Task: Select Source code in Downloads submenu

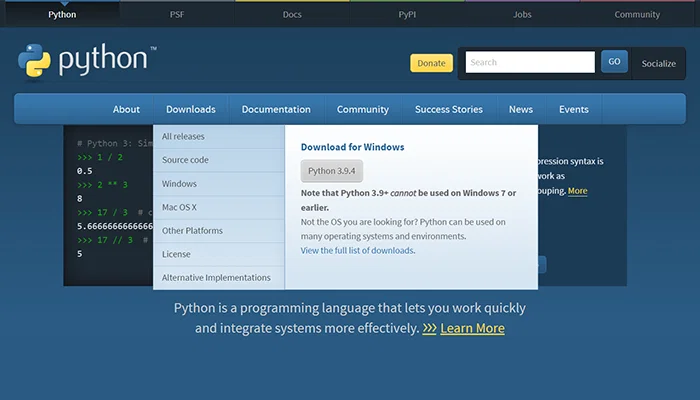Action: 219,160
